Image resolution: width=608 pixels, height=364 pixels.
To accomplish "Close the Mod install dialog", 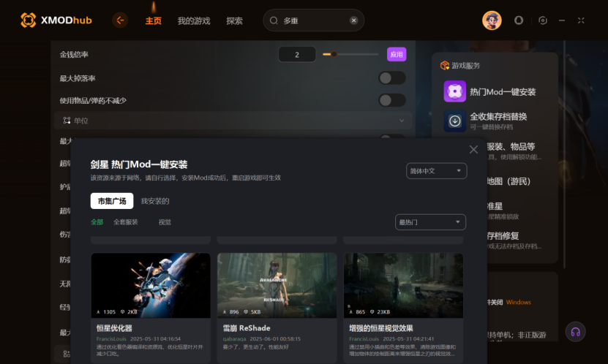I will pyautogui.click(x=473, y=149).
